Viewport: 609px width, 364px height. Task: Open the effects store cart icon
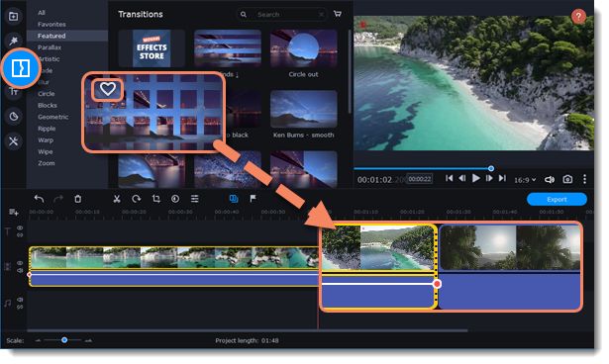point(338,14)
